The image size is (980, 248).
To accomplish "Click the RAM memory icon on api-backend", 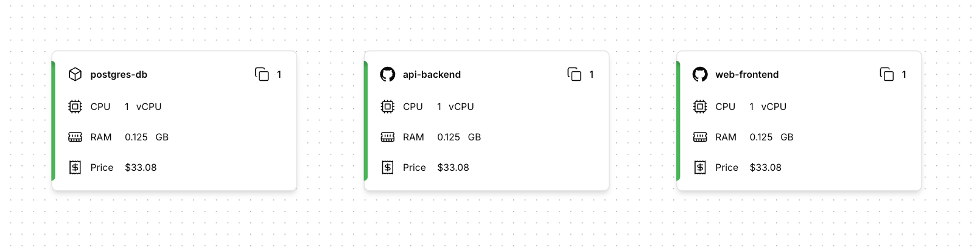I will tap(387, 137).
